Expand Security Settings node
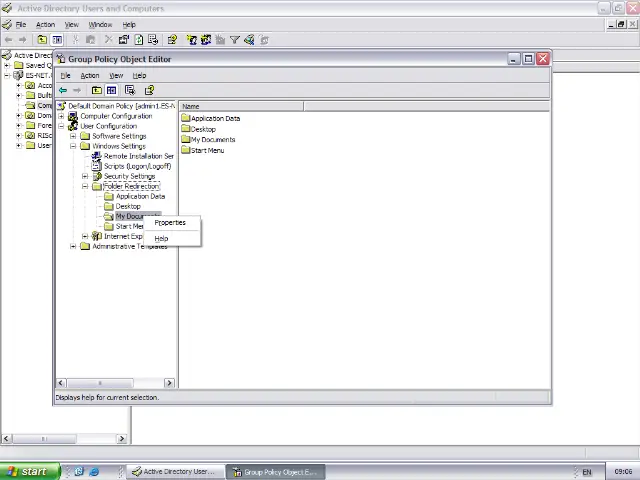This screenshot has width=640, height=480. coord(85,176)
